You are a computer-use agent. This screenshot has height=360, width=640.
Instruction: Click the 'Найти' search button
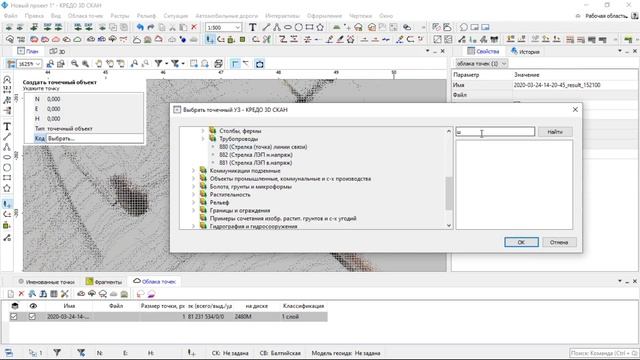[555, 132]
